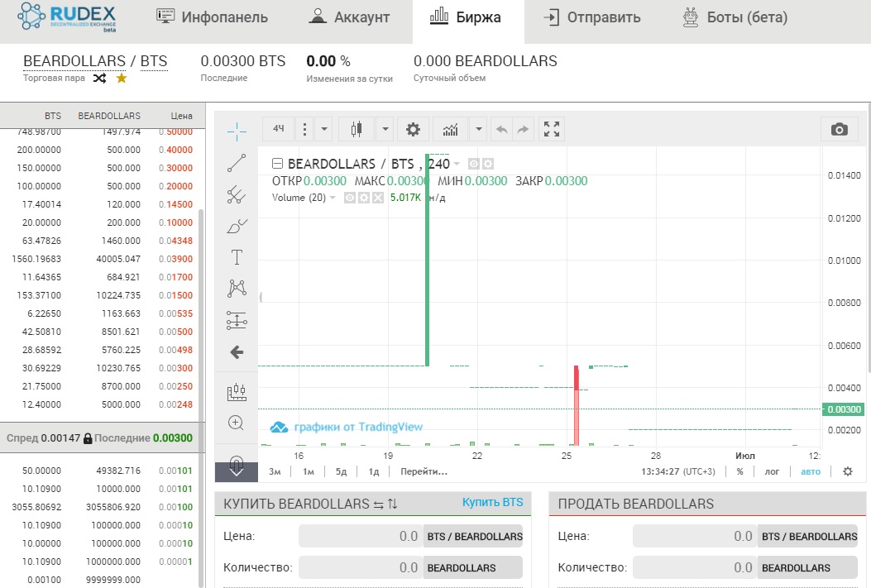The height and width of the screenshot is (588, 871).
Task: Toggle Volume indicator visibility eye icon
Action: pos(349,198)
